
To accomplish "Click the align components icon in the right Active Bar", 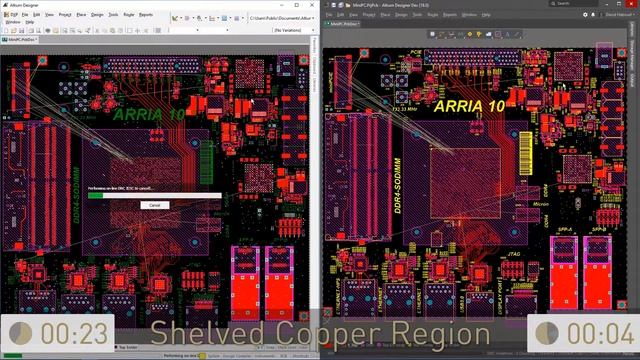I will point(451,34).
